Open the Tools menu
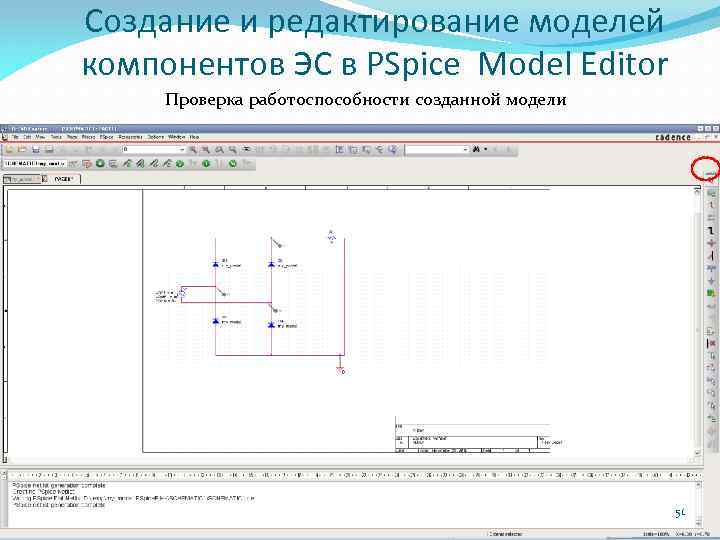 coord(56,137)
